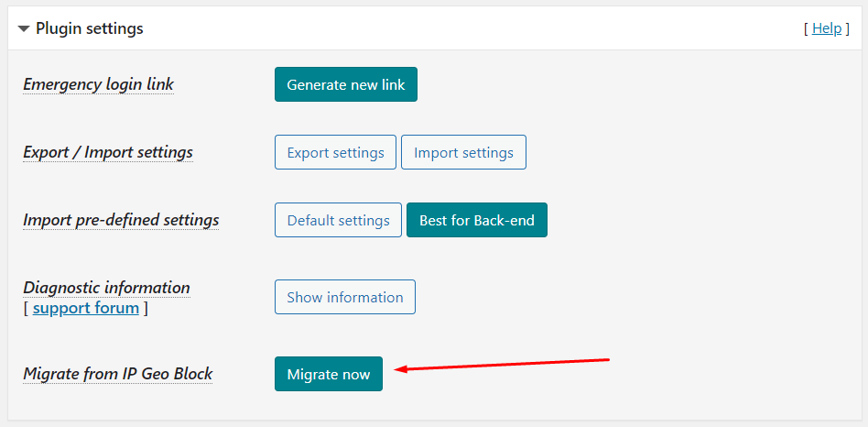Click the red arrow pointing at Migrate now
Image resolution: width=868 pixels, height=427 pixels.
point(502,365)
